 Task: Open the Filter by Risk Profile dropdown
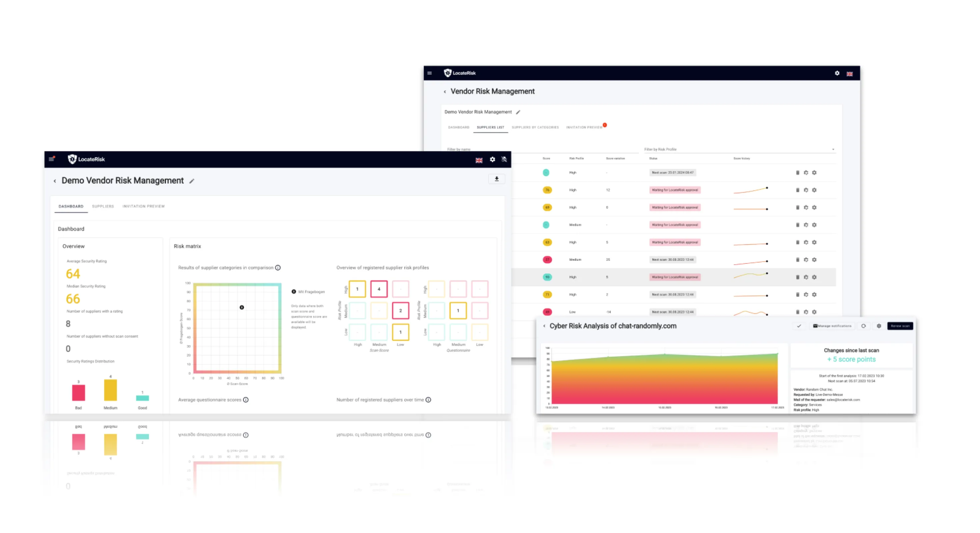833,149
